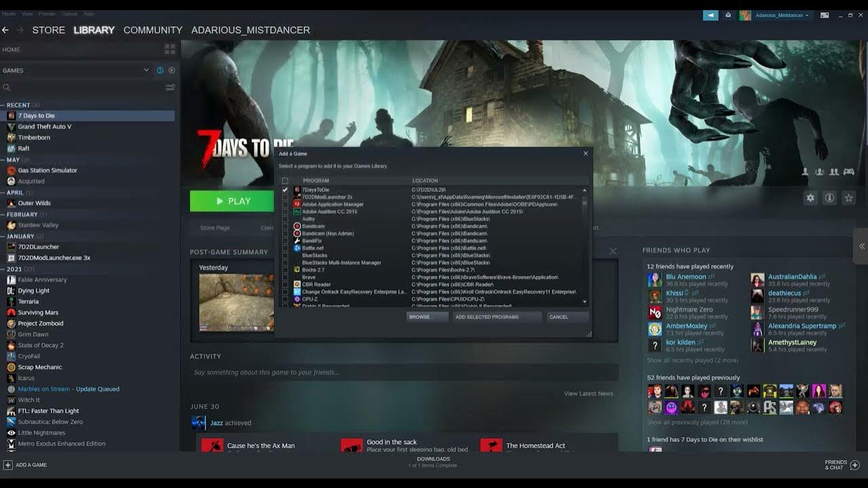Collapse the FEBRUARY category

point(3,214)
